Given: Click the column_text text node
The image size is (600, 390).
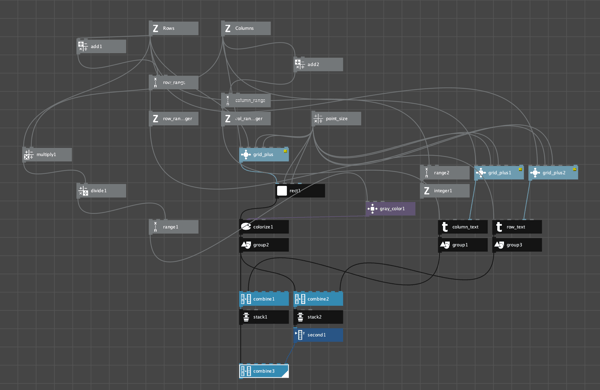Looking at the screenshot, I should [463, 227].
